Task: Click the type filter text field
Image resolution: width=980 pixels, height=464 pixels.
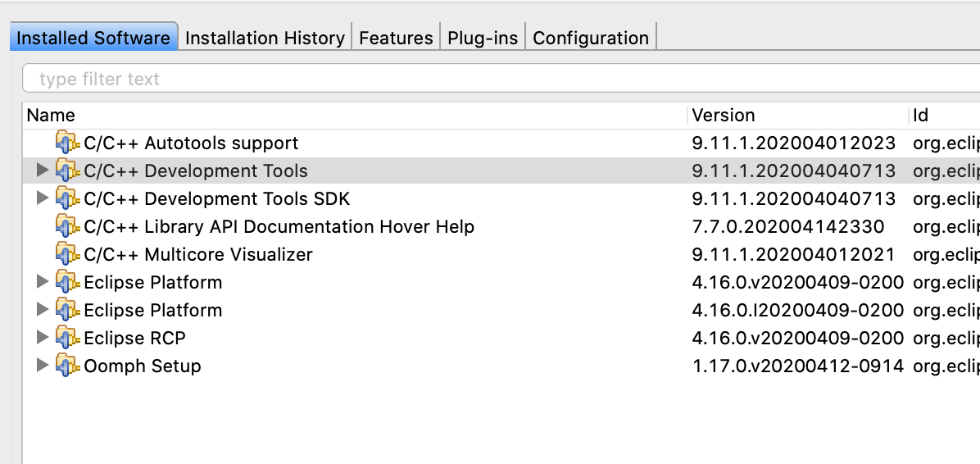Action: point(492,80)
